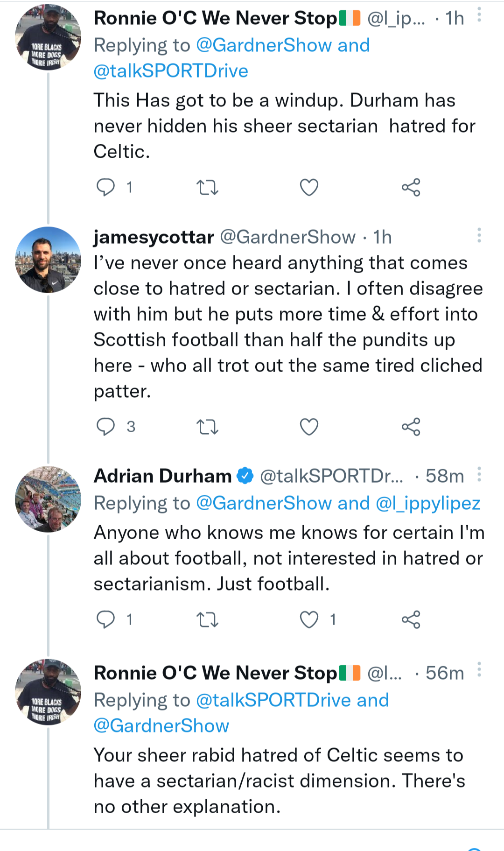Open the @talkSPORTDrive mention link in first tweet

pyautogui.click(x=171, y=71)
